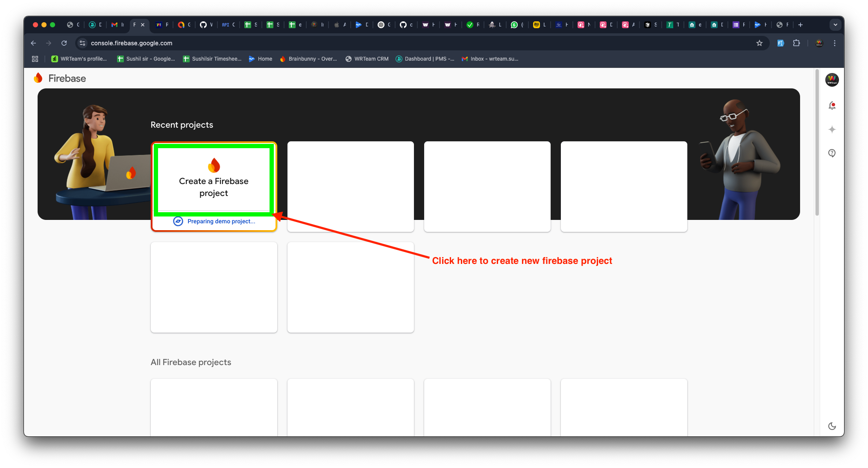Bookmark this page with the star icon
This screenshot has height=468, width=868.
[759, 43]
